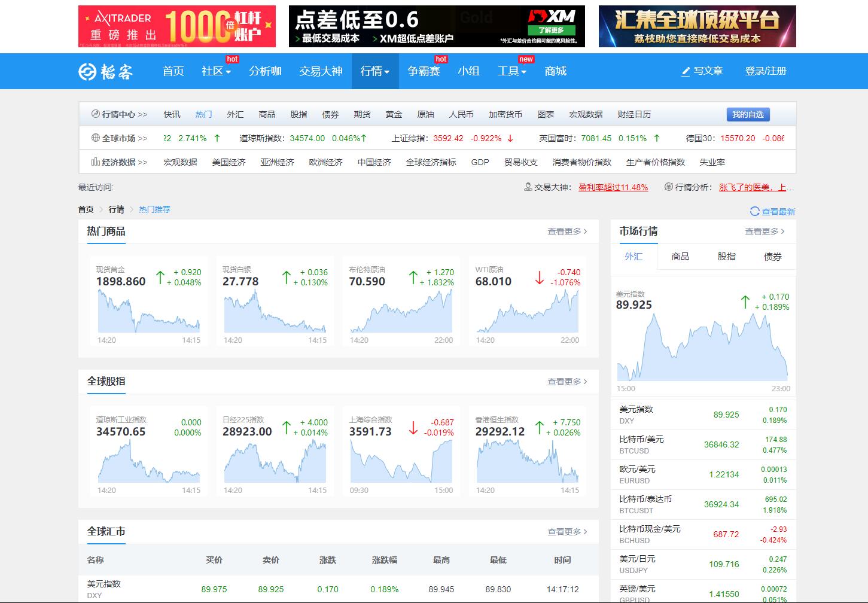
Task: View more in 热门商品 section
Action: [567, 232]
